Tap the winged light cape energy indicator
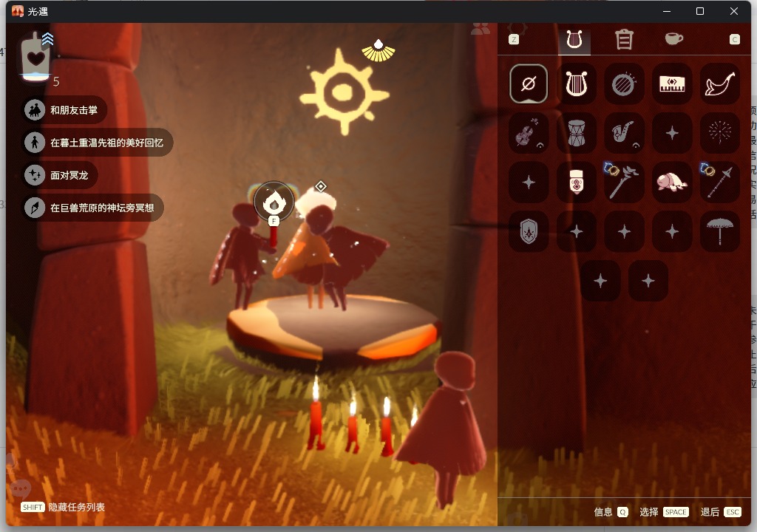 click(x=378, y=51)
